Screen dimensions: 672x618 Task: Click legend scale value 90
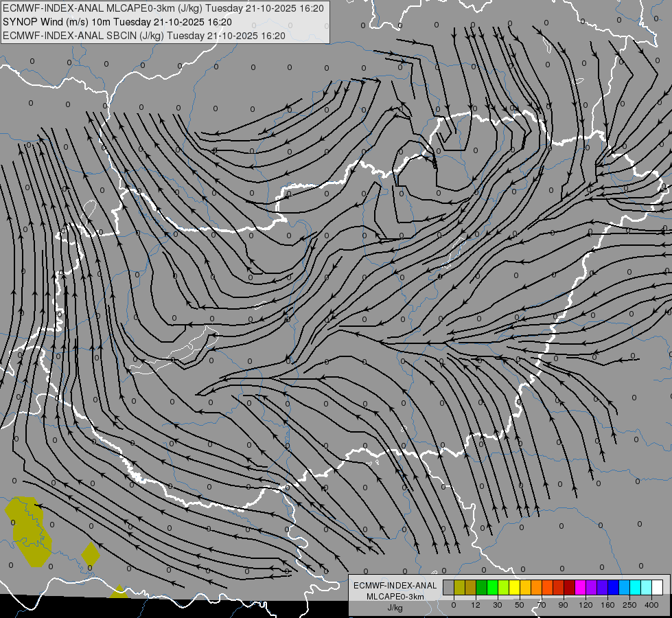pos(563,605)
